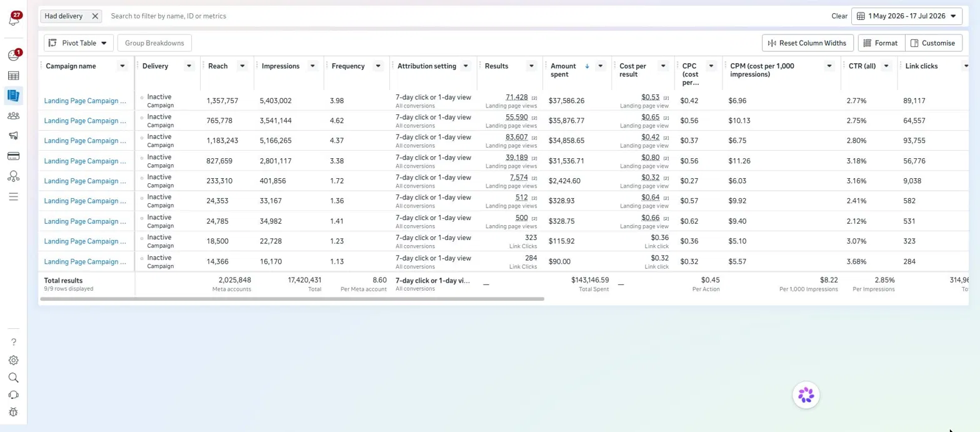Open the Results column dropdown arrow
The image size is (980, 432).
tap(531, 66)
